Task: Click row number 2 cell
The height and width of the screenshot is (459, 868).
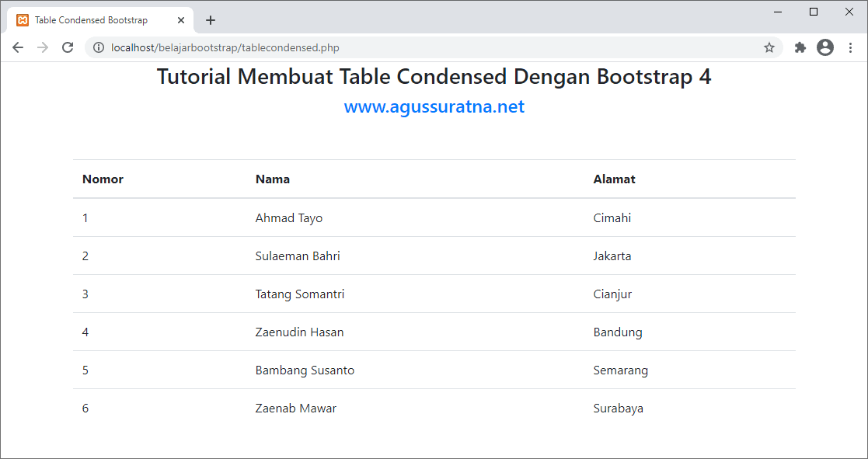Action: click(x=85, y=256)
